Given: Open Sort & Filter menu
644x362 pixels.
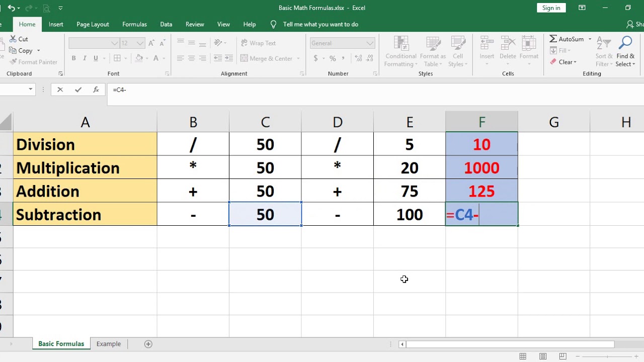Looking at the screenshot, I should coord(604,51).
